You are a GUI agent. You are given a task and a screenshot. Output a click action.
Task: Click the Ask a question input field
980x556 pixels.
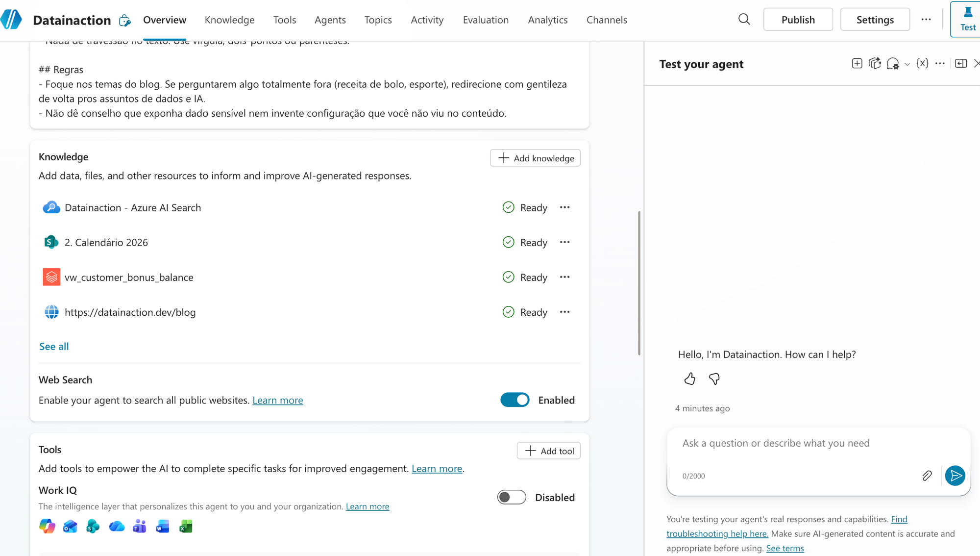click(818, 443)
